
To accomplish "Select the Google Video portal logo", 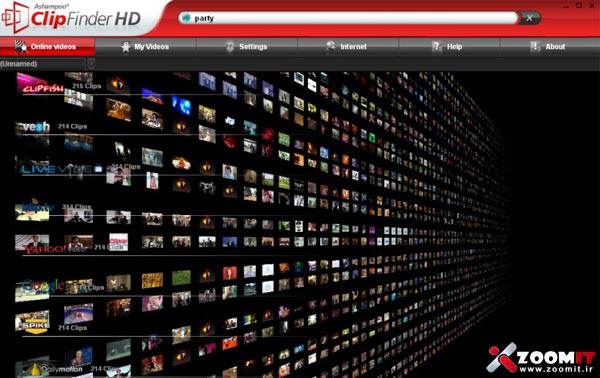I will [x=43, y=286].
